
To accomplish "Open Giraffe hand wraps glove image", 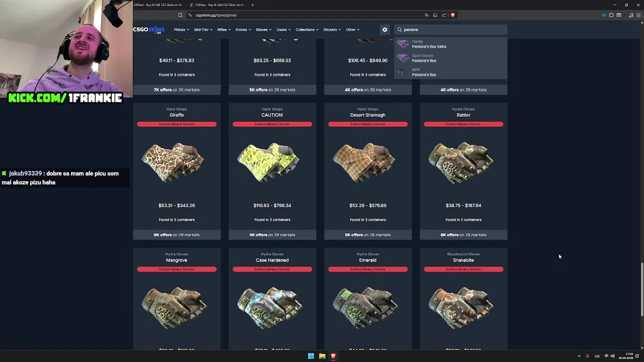I will [173, 162].
